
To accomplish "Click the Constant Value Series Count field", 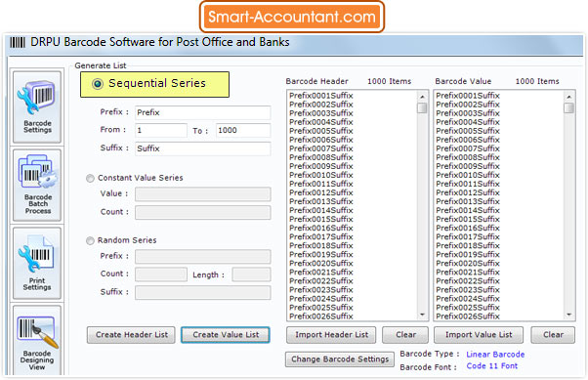I will [202, 212].
